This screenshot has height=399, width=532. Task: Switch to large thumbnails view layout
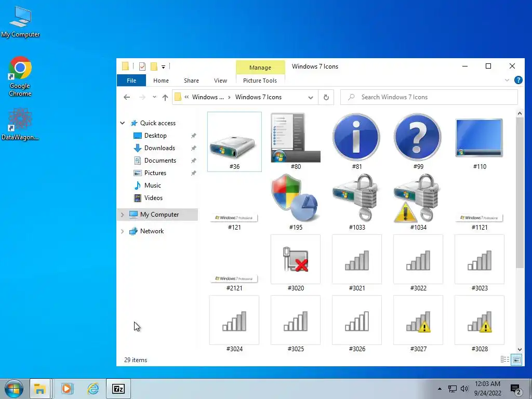click(517, 360)
